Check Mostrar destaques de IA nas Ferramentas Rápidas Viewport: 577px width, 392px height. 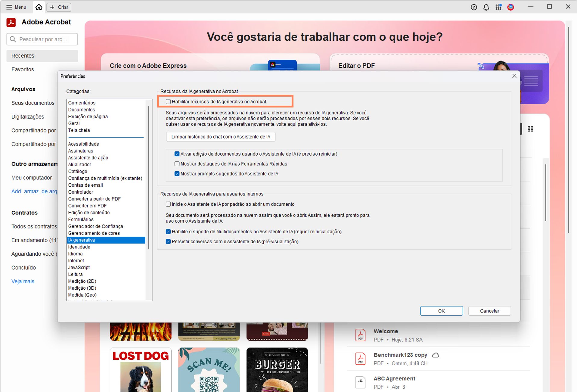[x=177, y=164]
